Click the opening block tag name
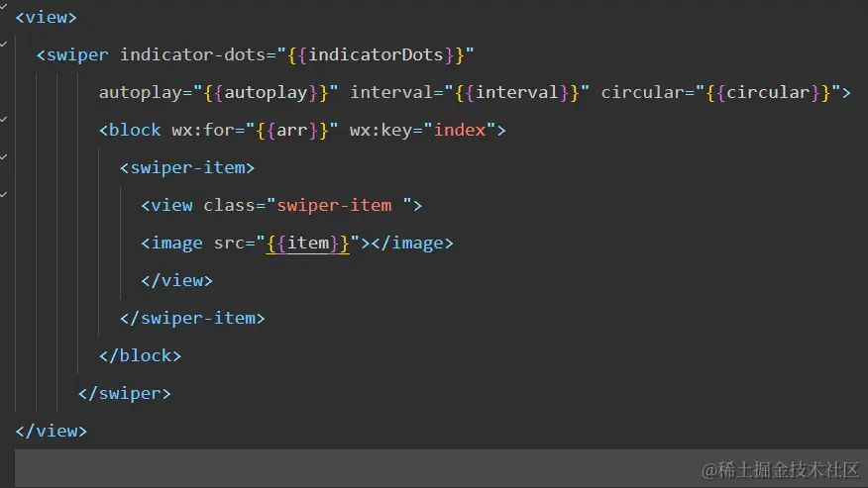 pos(135,130)
